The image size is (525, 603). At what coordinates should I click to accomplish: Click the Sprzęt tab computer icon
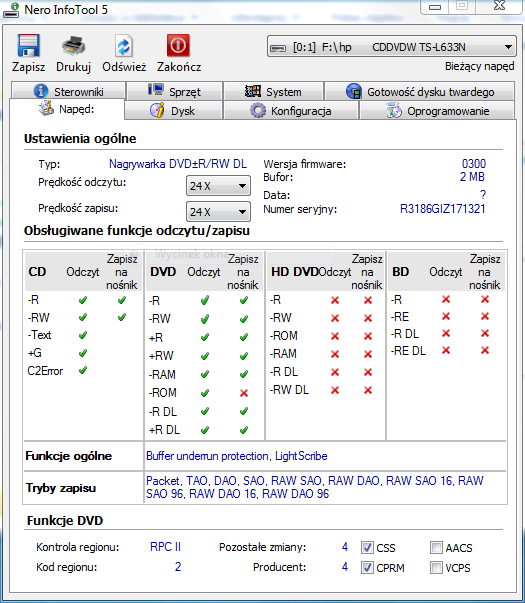(156, 90)
